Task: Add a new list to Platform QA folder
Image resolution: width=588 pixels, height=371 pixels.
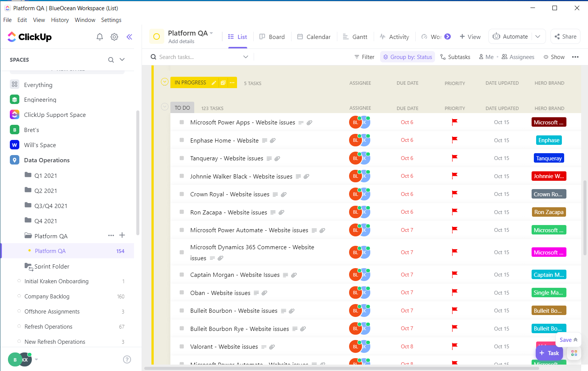Action: tap(122, 235)
